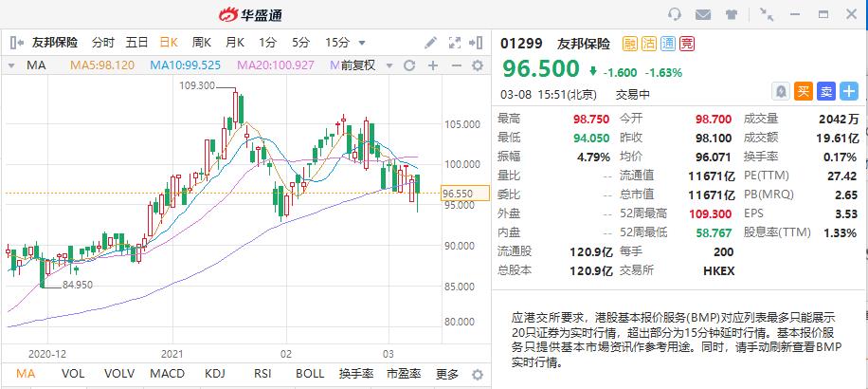Click 最高 value 98.750
Viewport: 868px width, 389px height.
(590, 120)
